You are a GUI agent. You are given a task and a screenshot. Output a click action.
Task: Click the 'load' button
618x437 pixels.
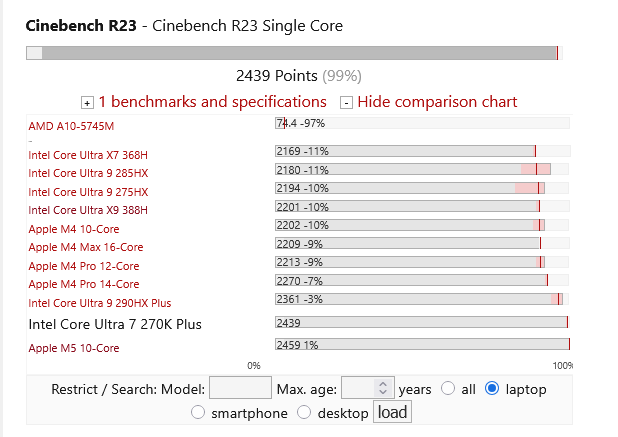coord(392,412)
